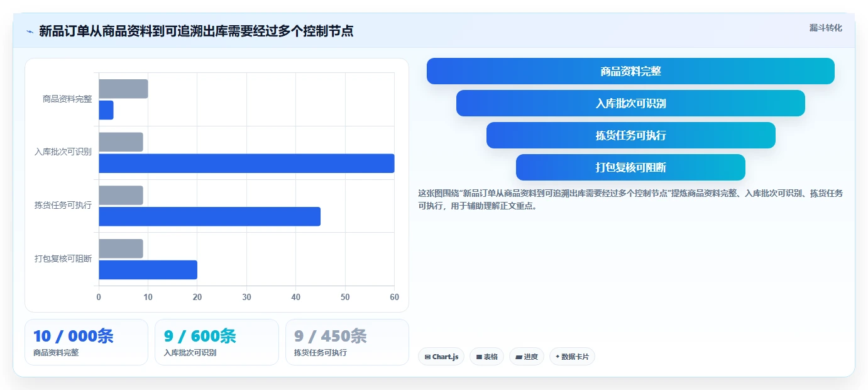This screenshot has height=390, width=868.
Task: Click the blue bar for 商品资料完整
Action: pyautogui.click(x=106, y=110)
